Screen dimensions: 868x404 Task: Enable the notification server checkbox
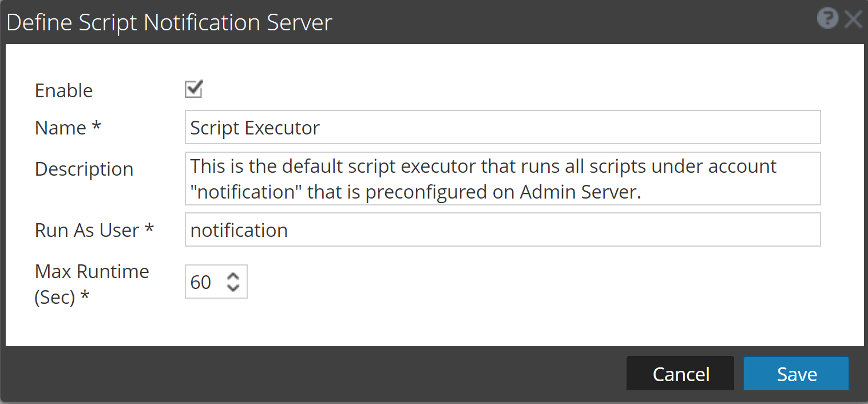pyautogui.click(x=193, y=89)
